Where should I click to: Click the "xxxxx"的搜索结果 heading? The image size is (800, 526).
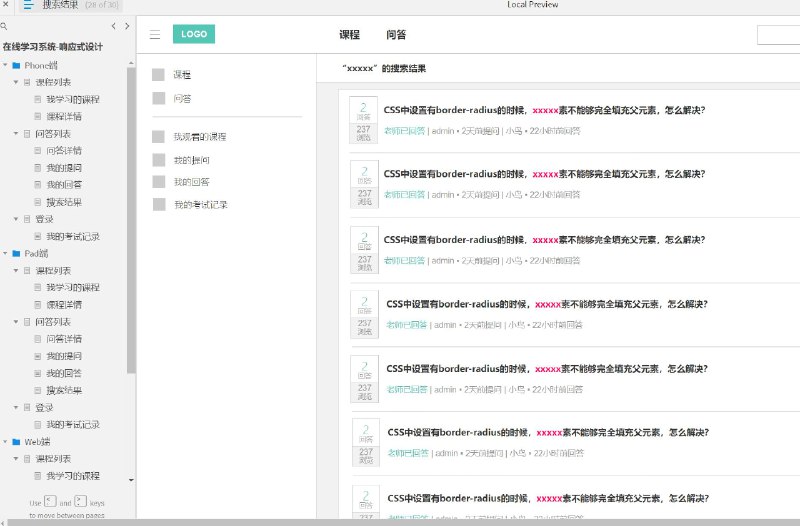[x=384, y=68]
